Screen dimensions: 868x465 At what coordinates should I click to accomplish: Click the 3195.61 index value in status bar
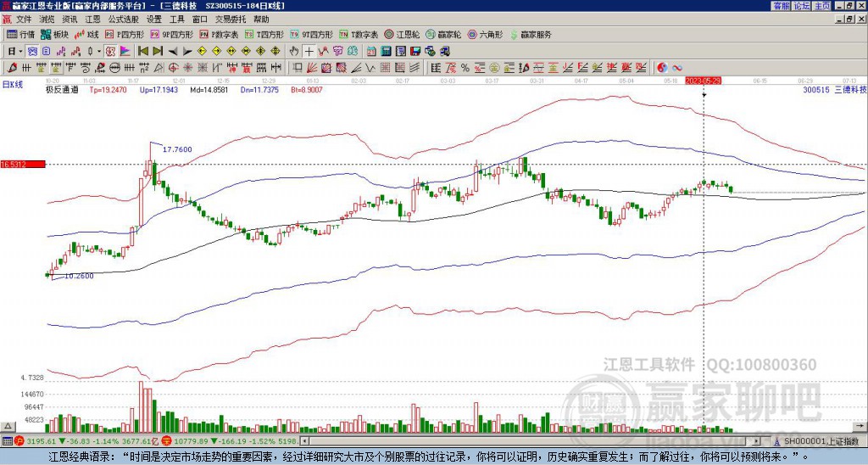pyautogui.click(x=42, y=441)
